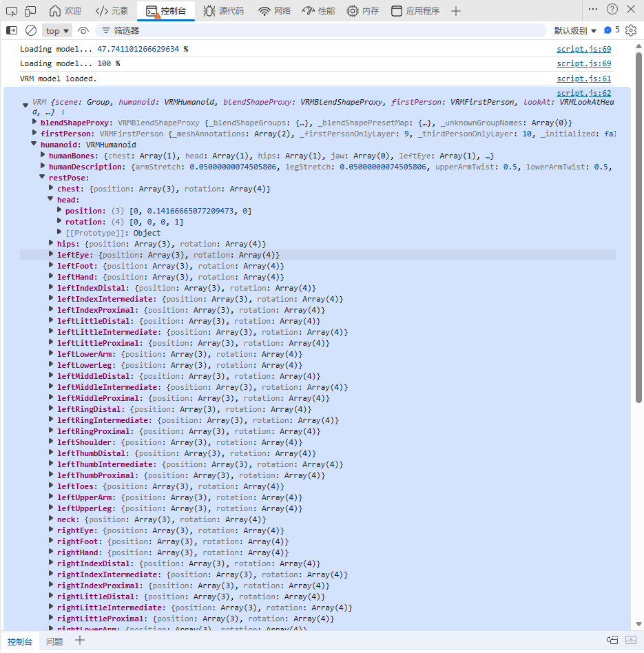The width and height of the screenshot is (644, 653).
Task: Open the script.js:62 source link
Action: [x=583, y=93]
